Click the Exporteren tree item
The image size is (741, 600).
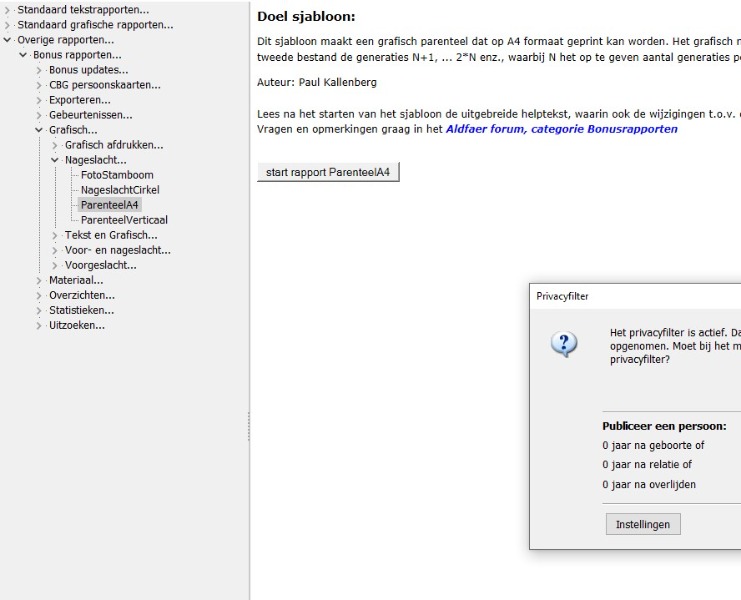[79, 100]
